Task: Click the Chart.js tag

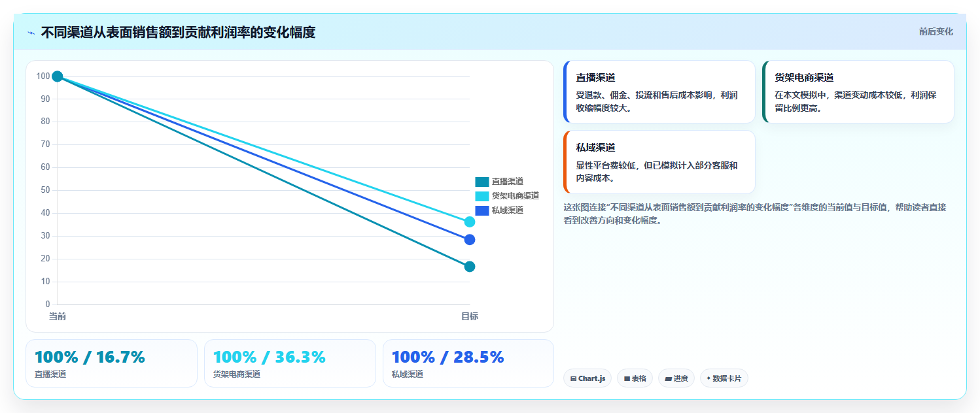Action: point(587,378)
